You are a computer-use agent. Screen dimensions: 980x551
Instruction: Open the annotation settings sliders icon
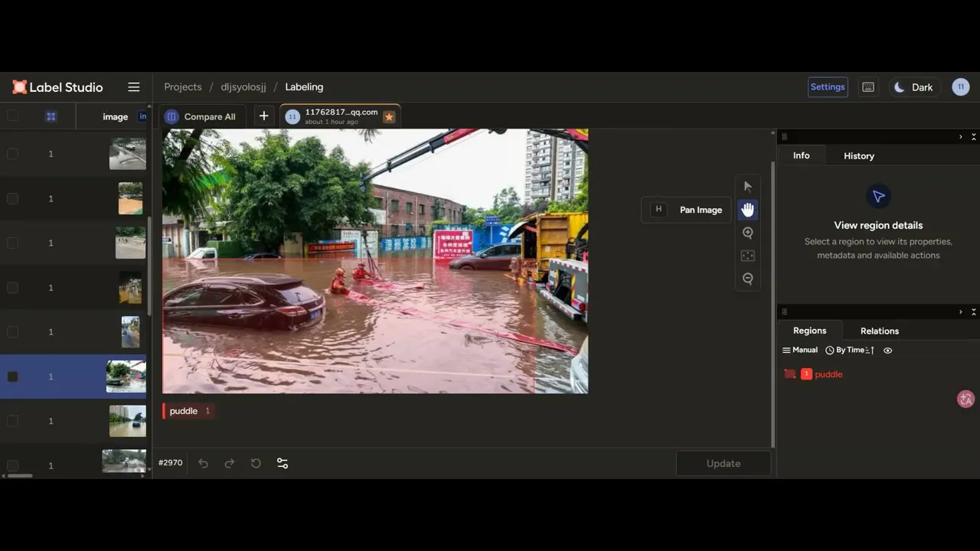coord(283,463)
